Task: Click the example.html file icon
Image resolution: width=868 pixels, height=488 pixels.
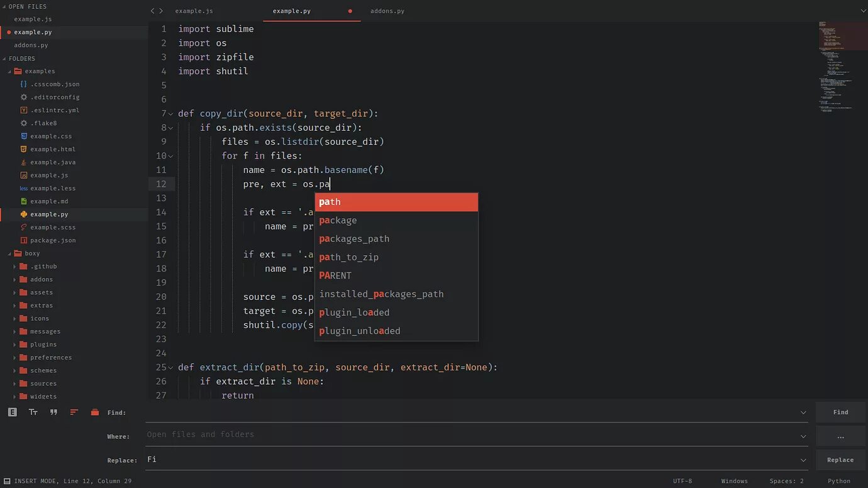Action: 23,149
